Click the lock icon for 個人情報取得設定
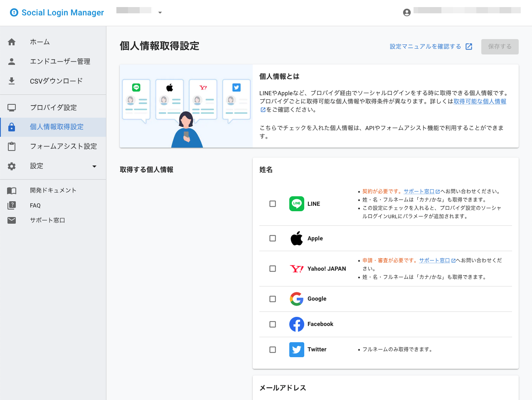 tap(12, 127)
